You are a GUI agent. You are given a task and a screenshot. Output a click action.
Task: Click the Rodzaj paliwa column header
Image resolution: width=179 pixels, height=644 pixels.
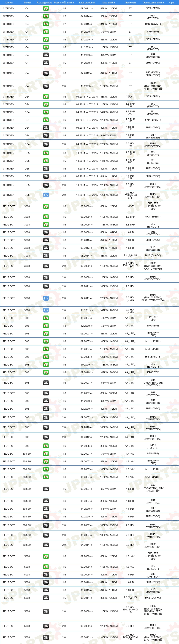pyautogui.click(x=44, y=3)
